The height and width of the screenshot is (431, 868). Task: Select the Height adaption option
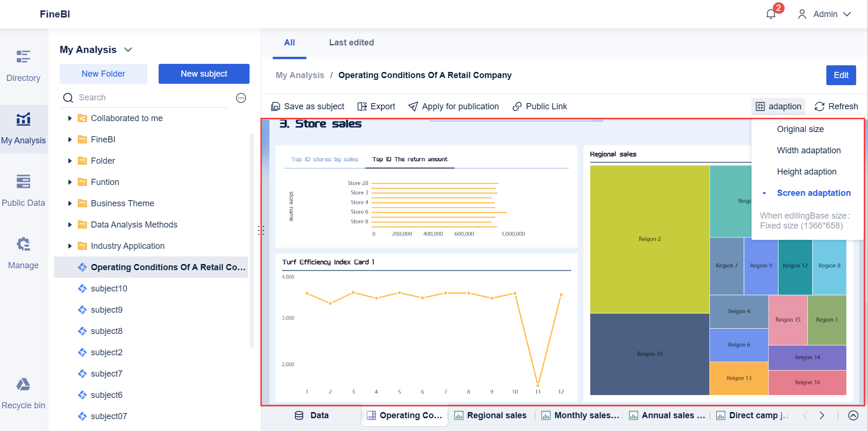click(x=807, y=171)
